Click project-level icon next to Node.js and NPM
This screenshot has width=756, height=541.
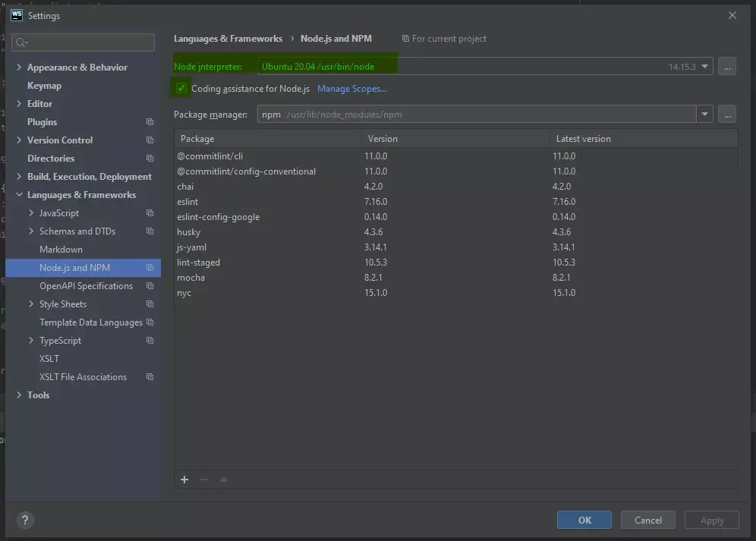click(150, 268)
